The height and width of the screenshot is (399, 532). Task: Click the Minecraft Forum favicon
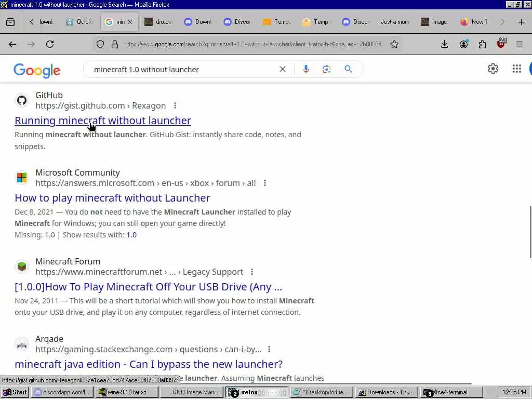pyautogui.click(x=22, y=267)
